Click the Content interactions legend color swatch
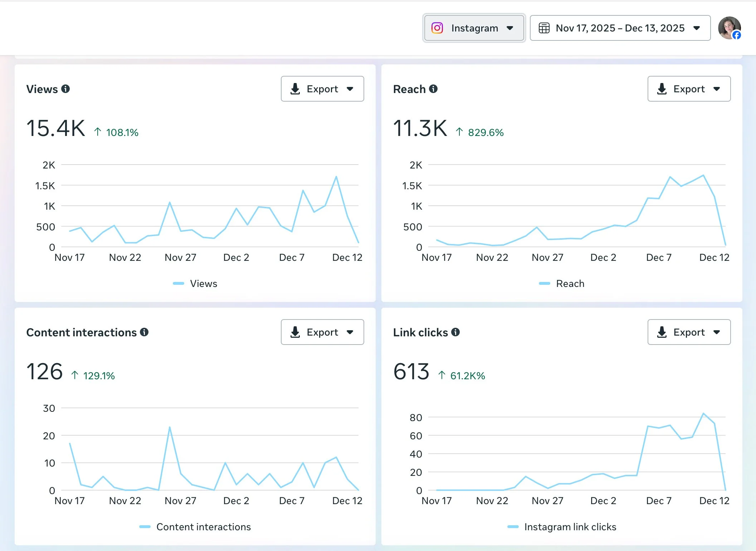 tap(145, 527)
